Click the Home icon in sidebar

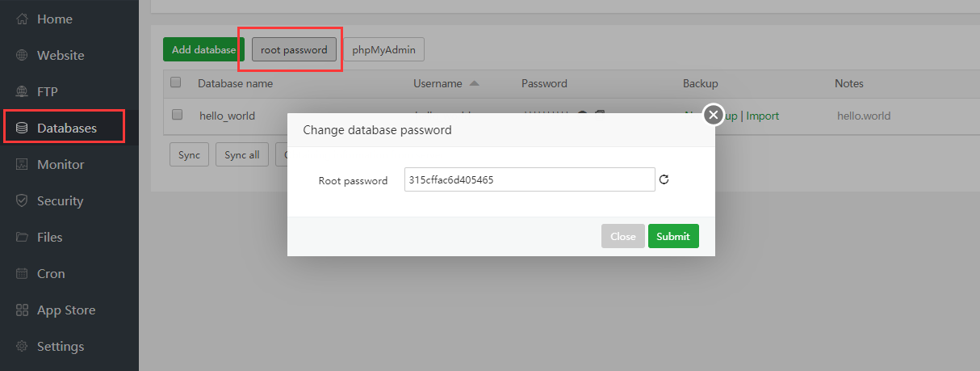point(23,19)
